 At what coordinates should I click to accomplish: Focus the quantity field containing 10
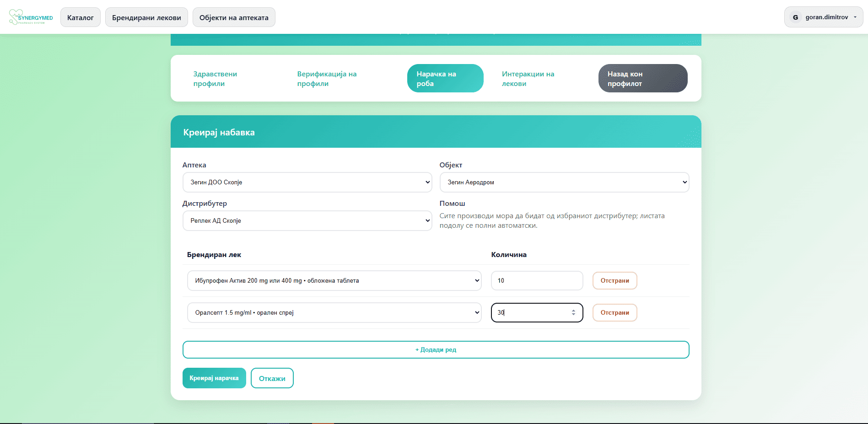(x=536, y=281)
